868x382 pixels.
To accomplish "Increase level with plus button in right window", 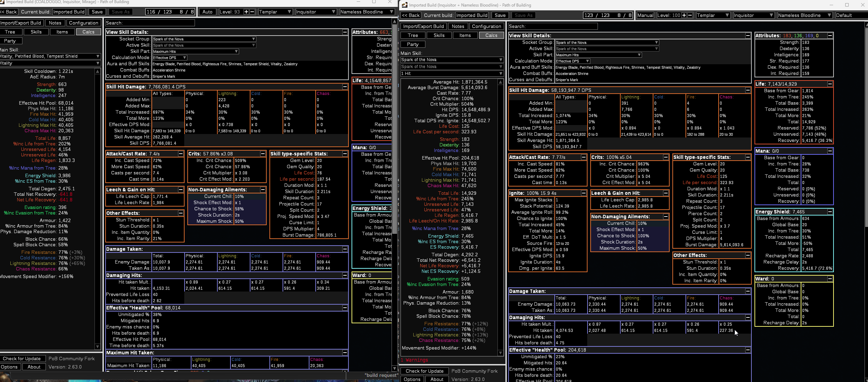I will click(684, 15).
